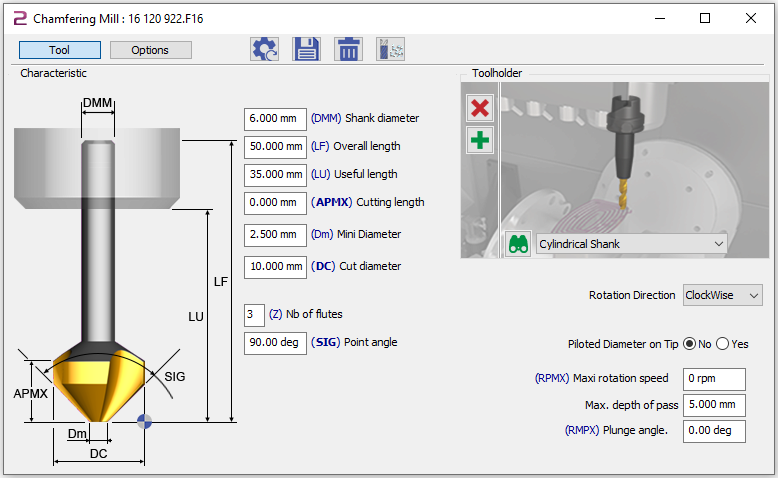This screenshot has width=778, height=478.
Task: Click the Shank diameter input field
Action: click(x=275, y=118)
